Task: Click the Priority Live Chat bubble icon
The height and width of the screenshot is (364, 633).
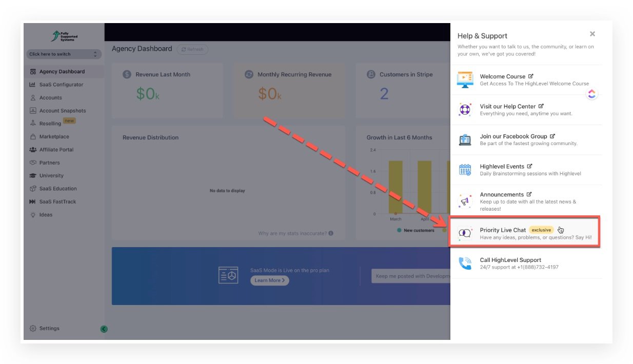Action: pos(465,233)
